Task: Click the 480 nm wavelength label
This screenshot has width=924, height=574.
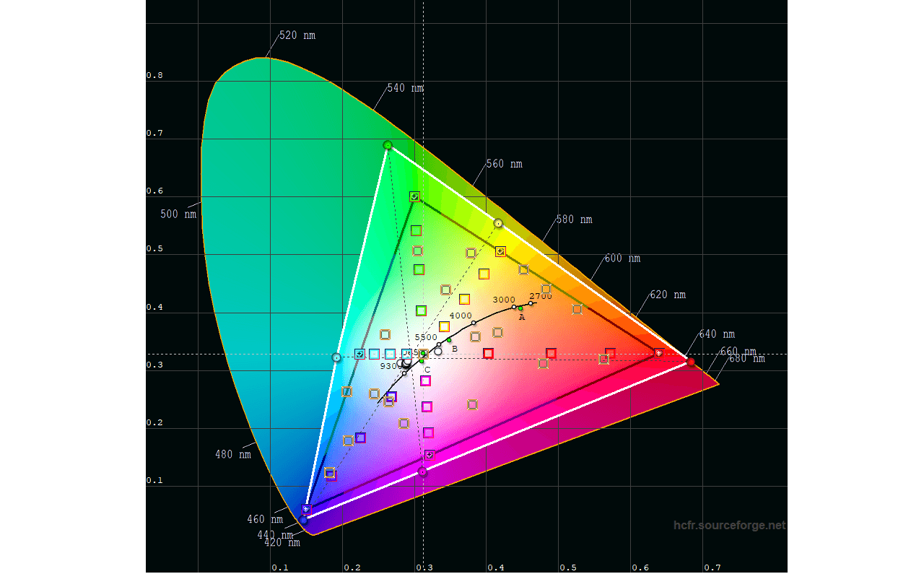Action: coord(233,454)
